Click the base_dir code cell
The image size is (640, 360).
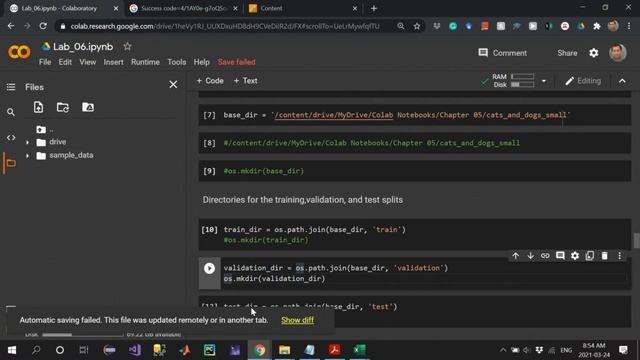coord(415,115)
